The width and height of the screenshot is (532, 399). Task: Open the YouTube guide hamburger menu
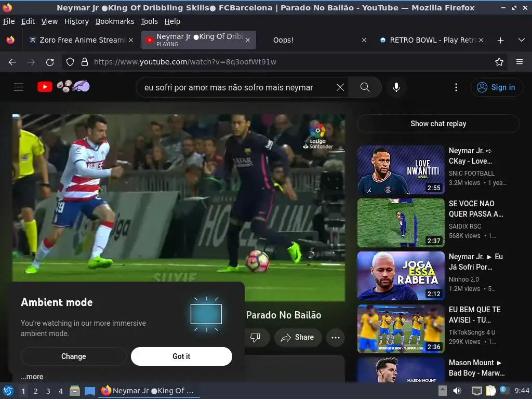pyautogui.click(x=19, y=87)
